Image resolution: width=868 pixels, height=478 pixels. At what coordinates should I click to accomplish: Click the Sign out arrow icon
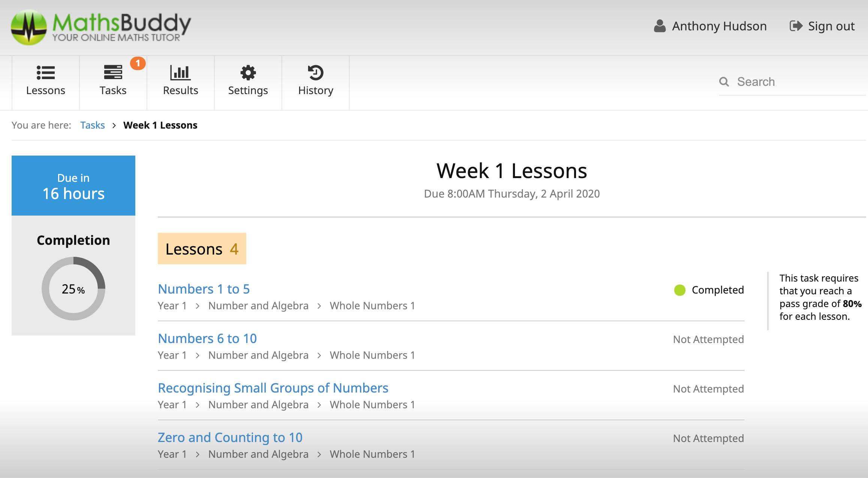coord(796,26)
